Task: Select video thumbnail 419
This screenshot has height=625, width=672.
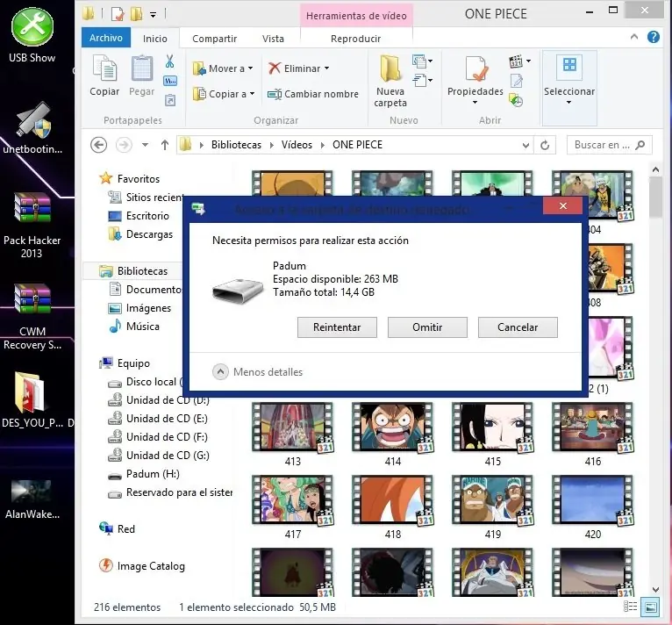Action: 492,507
